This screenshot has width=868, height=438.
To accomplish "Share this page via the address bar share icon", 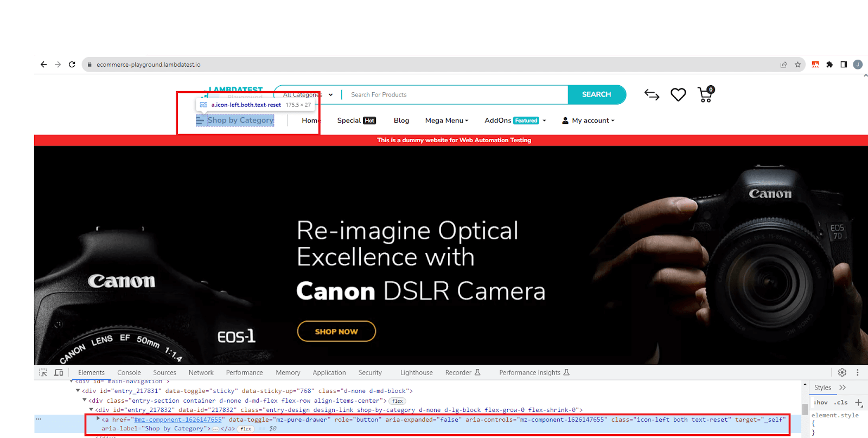I will [783, 65].
